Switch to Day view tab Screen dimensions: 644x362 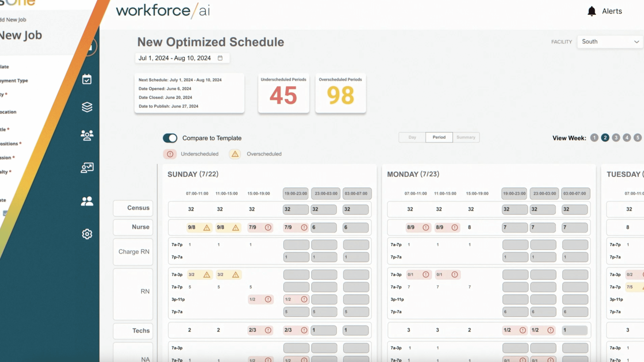[412, 137]
